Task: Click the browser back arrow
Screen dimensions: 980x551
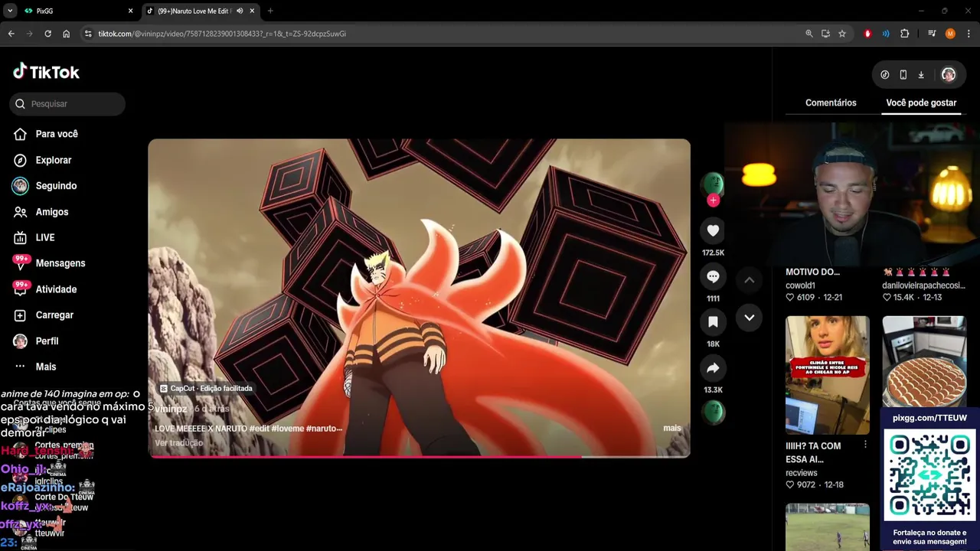Action: point(11,34)
